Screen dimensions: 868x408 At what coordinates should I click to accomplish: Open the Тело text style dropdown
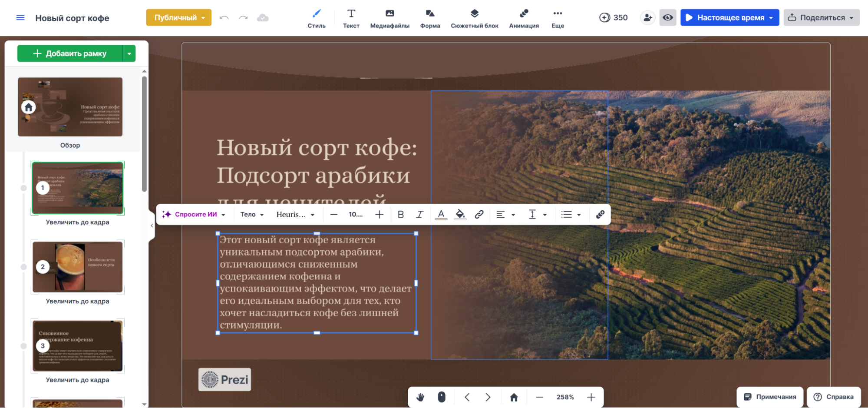pos(252,214)
